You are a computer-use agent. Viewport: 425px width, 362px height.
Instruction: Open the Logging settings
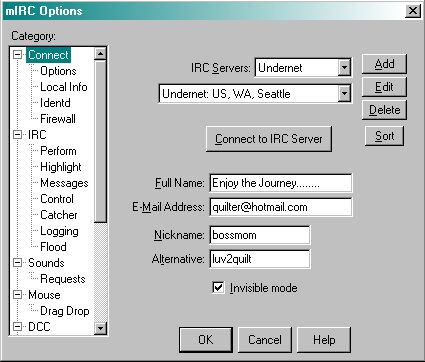59,231
